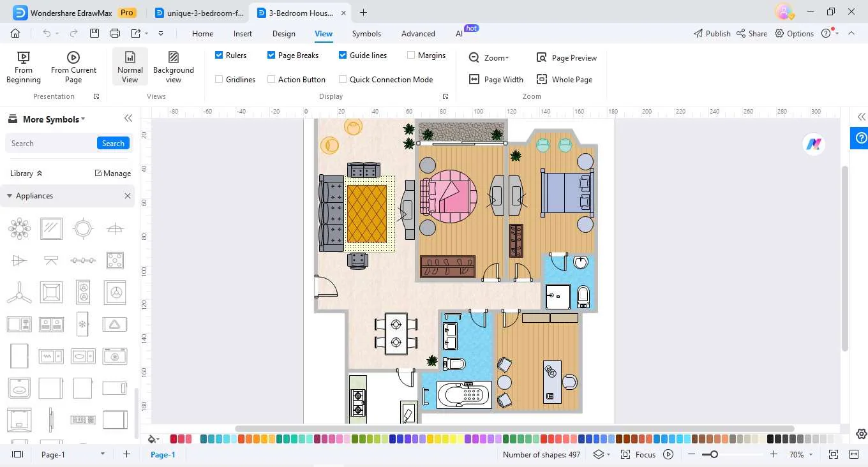This screenshot has height=467, width=868.
Task: Open the Advanced ribbon tab
Action: point(418,34)
